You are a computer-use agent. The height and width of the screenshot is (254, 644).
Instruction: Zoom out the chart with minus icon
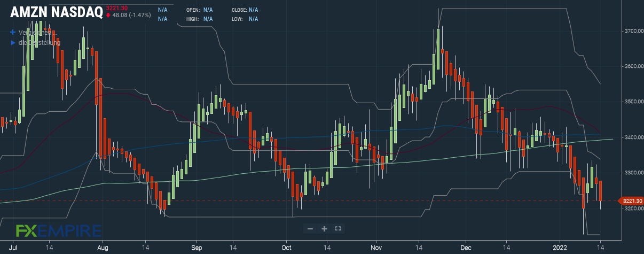pyautogui.click(x=310, y=228)
